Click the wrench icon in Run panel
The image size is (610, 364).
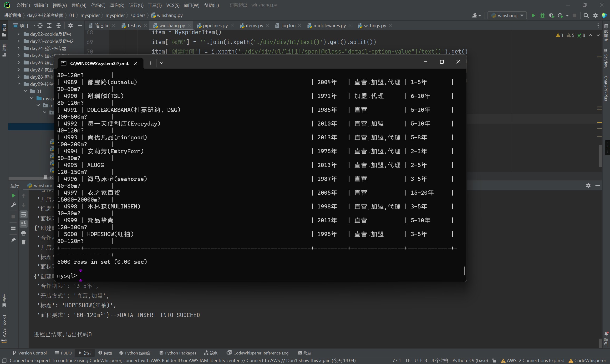click(14, 205)
